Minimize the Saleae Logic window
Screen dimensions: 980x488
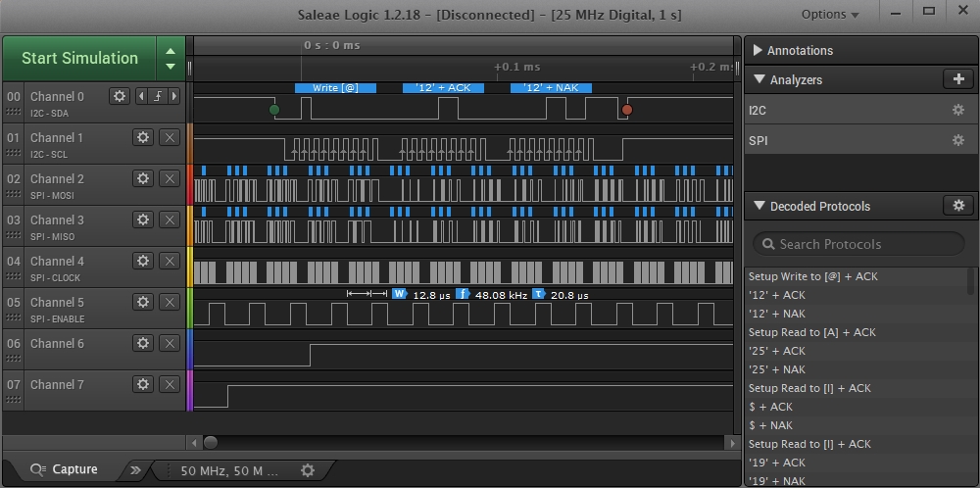(x=896, y=13)
